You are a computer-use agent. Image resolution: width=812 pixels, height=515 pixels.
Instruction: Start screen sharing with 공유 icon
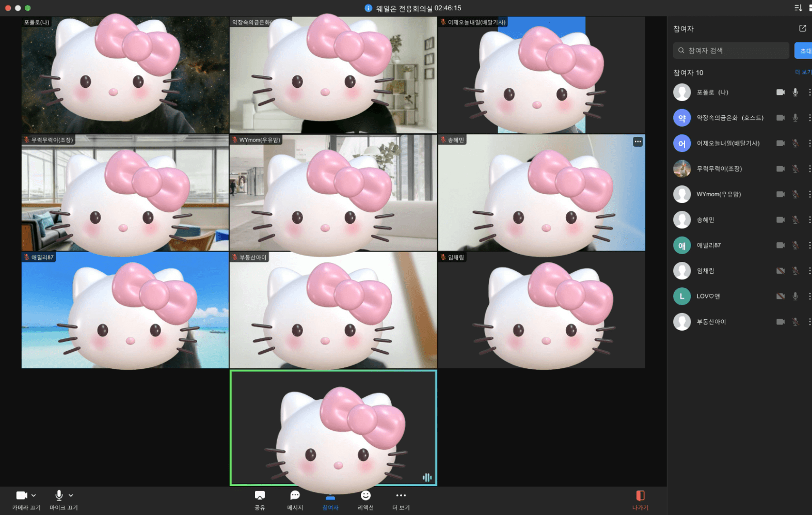point(260,496)
